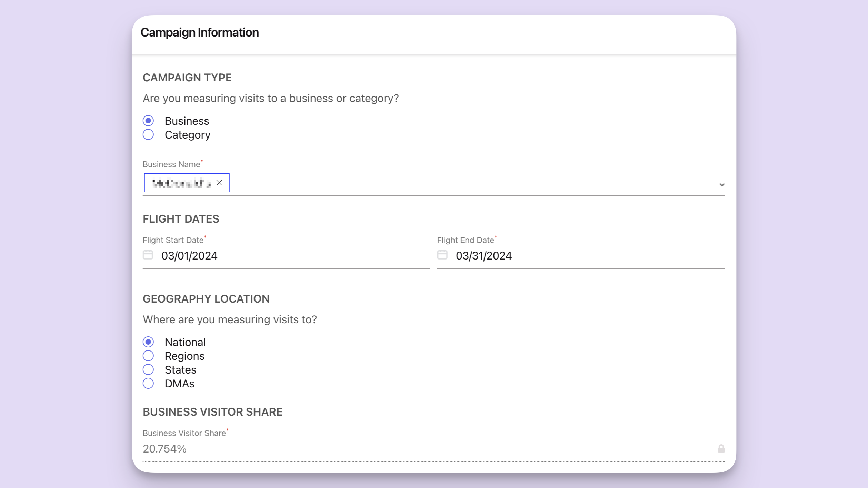Click the CAMPAIGN TYPE heading
Image resolution: width=868 pixels, height=488 pixels.
tap(187, 78)
